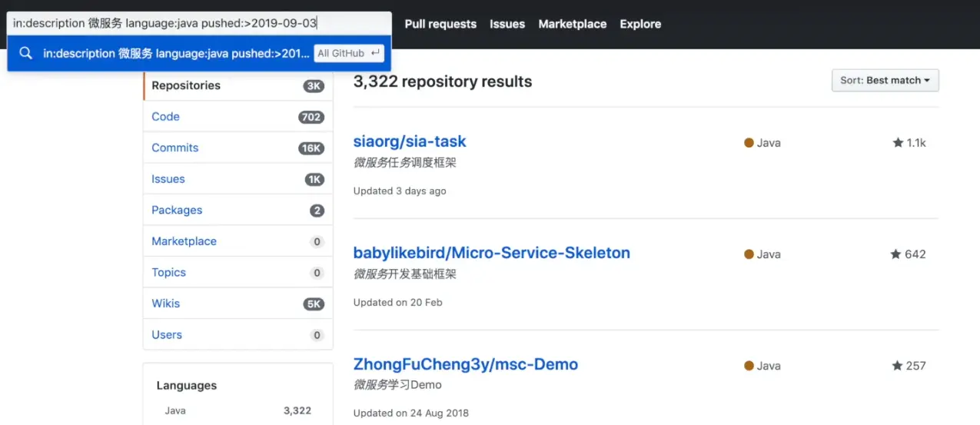Click the star icon for msc-Demo
This screenshot has height=425, width=980.
tap(897, 366)
